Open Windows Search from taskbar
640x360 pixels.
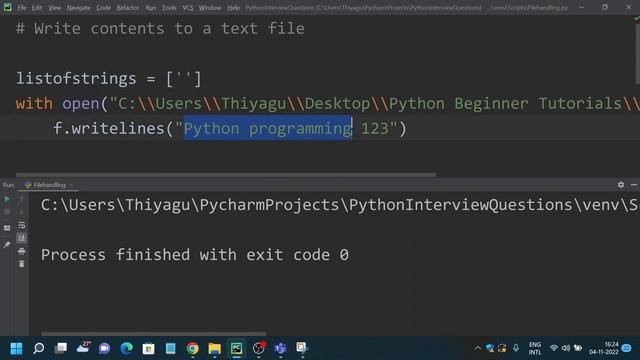39,349
